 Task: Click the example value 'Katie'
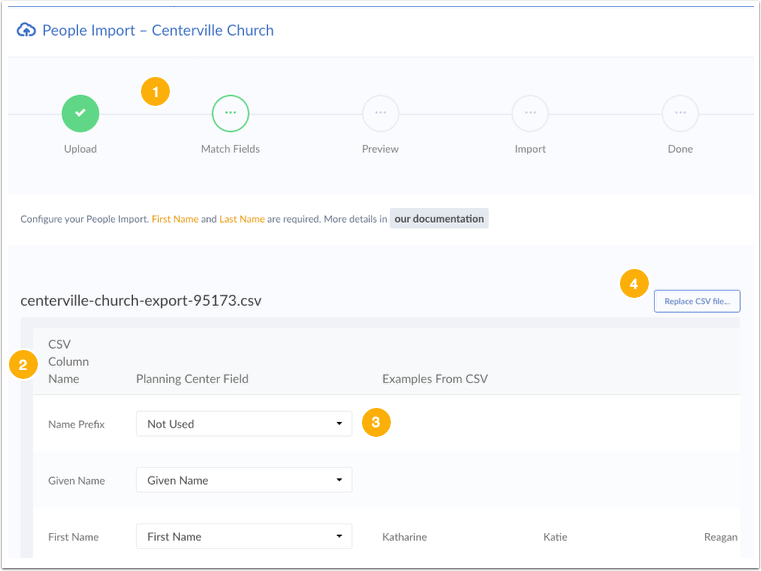point(555,537)
